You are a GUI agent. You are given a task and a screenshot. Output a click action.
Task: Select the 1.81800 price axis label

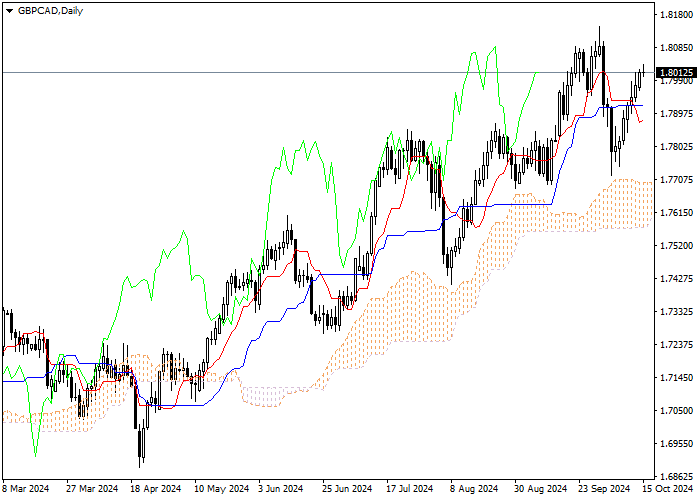pos(677,15)
